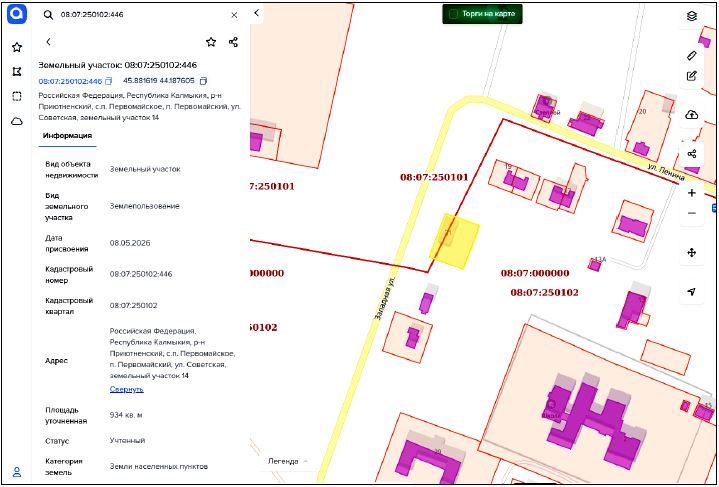Click the 08:07:000000 label on map
This screenshot has width=719, height=487.
click(535, 273)
